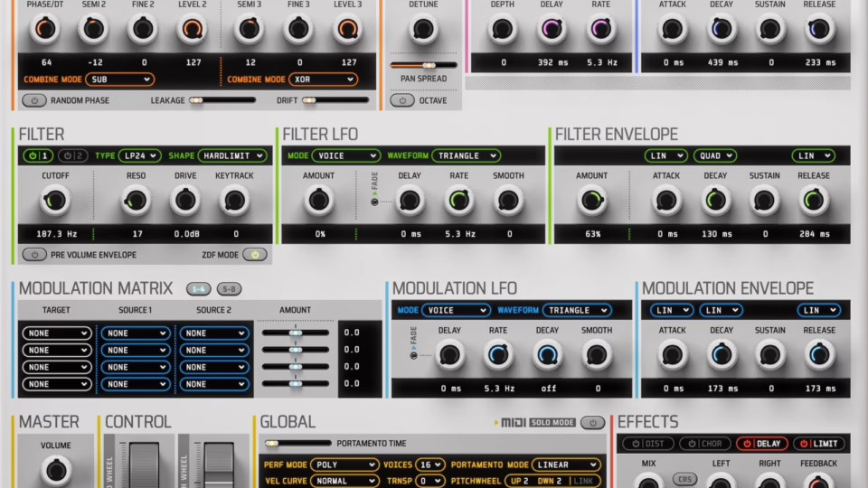The height and width of the screenshot is (488, 868).
Task: Open first row TARGET NONE selector
Action: pos(56,333)
